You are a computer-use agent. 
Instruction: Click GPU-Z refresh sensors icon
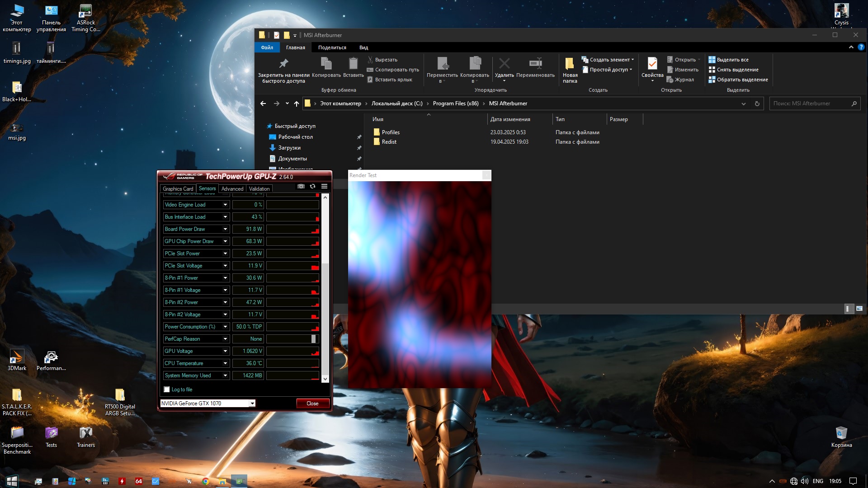(x=312, y=187)
